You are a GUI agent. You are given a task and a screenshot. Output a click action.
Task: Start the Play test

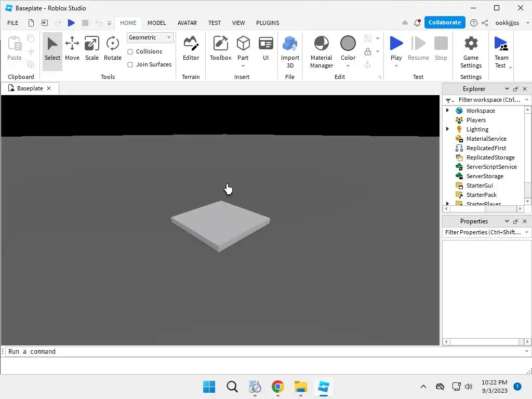coord(396,47)
